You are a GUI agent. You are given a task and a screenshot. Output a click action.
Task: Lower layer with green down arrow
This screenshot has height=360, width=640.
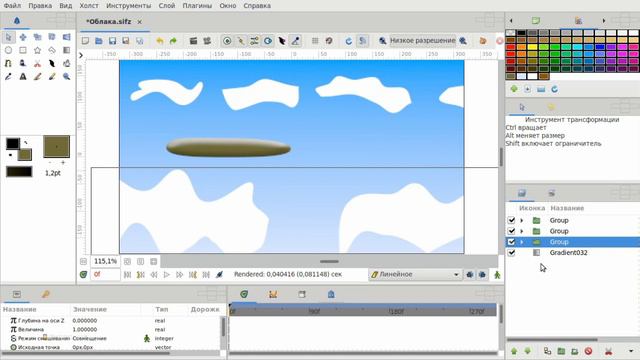click(527, 351)
